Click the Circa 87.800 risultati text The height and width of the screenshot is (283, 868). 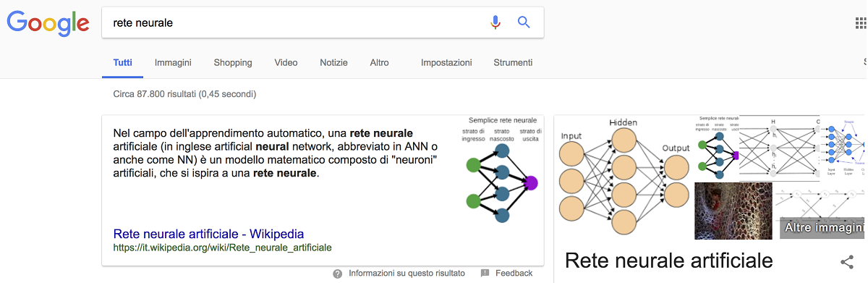click(x=184, y=94)
